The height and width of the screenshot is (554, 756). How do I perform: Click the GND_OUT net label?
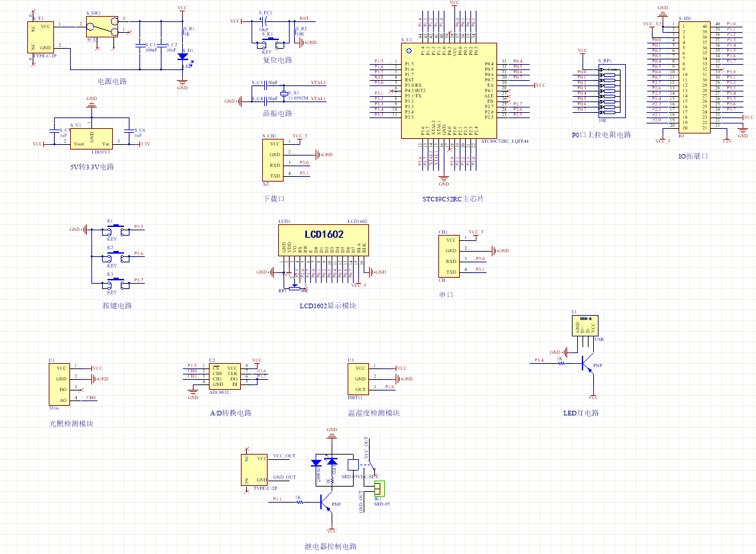tap(284, 477)
